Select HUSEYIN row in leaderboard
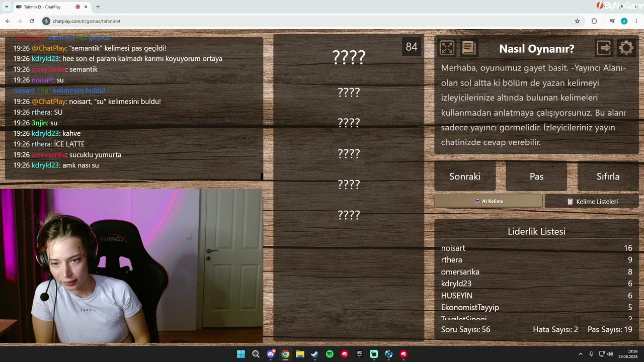The width and height of the screenshot is (644, 362). (x=536, y=296)
